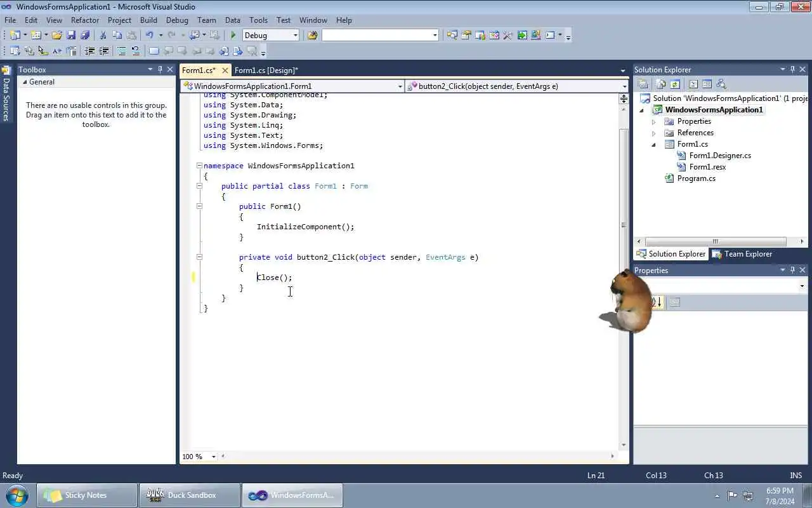Open the Properties object selector dropdown

(802, 286)
